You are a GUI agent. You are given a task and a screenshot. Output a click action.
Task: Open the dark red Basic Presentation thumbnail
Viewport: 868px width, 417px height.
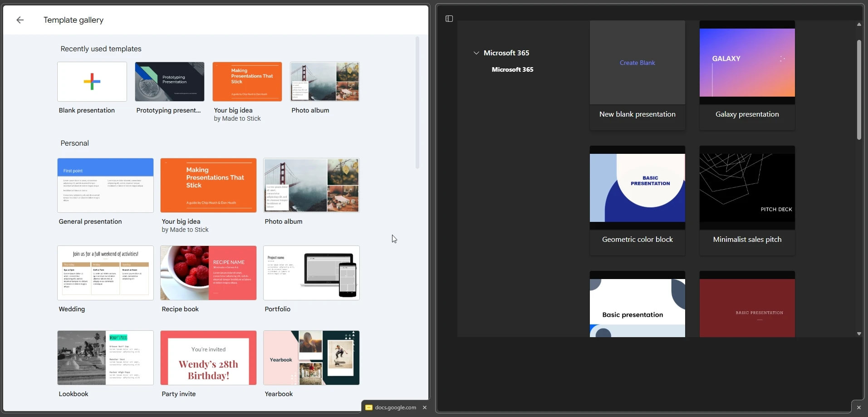(747, 304)
